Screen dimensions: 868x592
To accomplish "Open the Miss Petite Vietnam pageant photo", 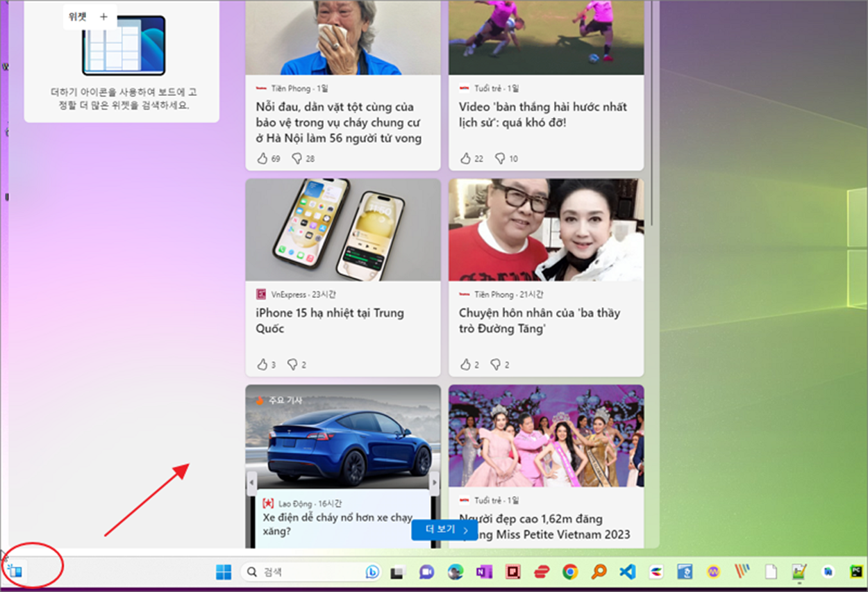I will [546, 436].
